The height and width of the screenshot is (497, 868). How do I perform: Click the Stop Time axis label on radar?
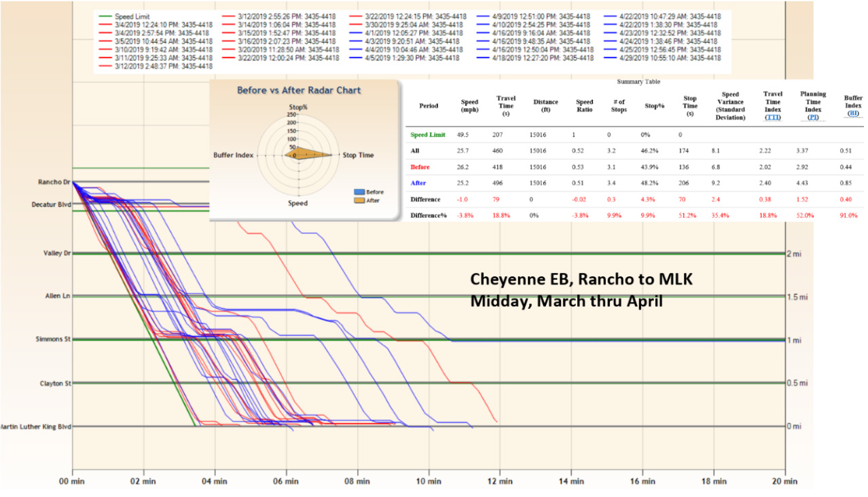tap(357, 155)
